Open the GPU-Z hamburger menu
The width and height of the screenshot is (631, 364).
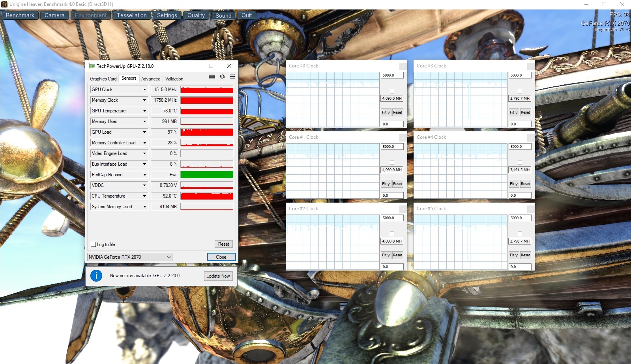coord(232,77)
